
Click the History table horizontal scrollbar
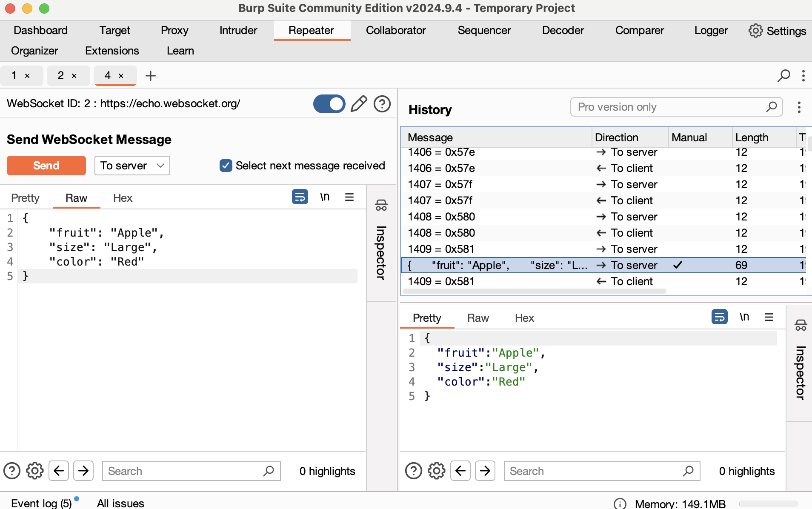tap(534, 291)
